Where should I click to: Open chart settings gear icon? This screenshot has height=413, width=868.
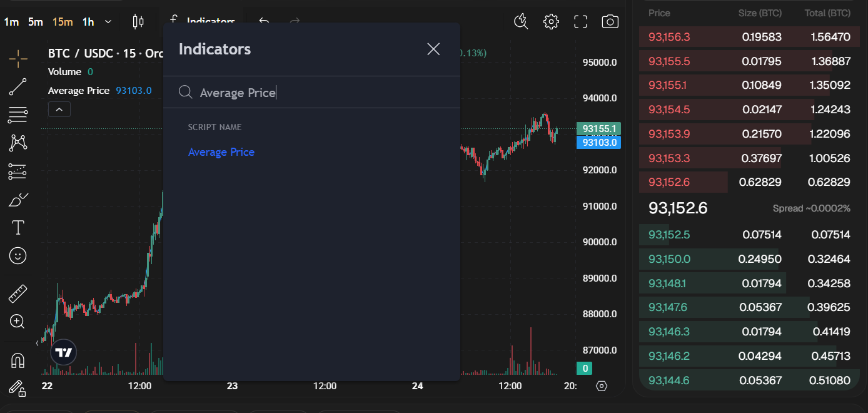point(551,22)
